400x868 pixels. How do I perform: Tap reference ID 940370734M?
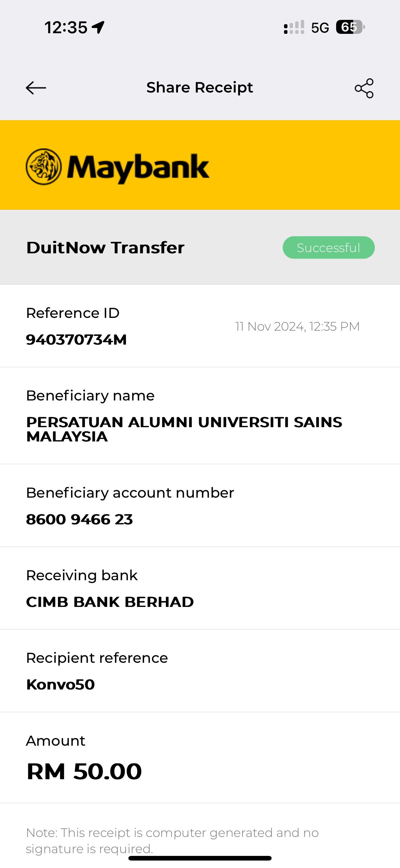(x=76, y=340)
